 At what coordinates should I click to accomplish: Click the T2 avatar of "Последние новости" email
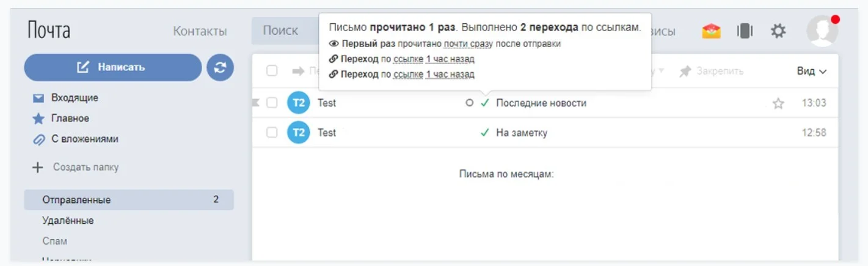(x=298, y=103)
